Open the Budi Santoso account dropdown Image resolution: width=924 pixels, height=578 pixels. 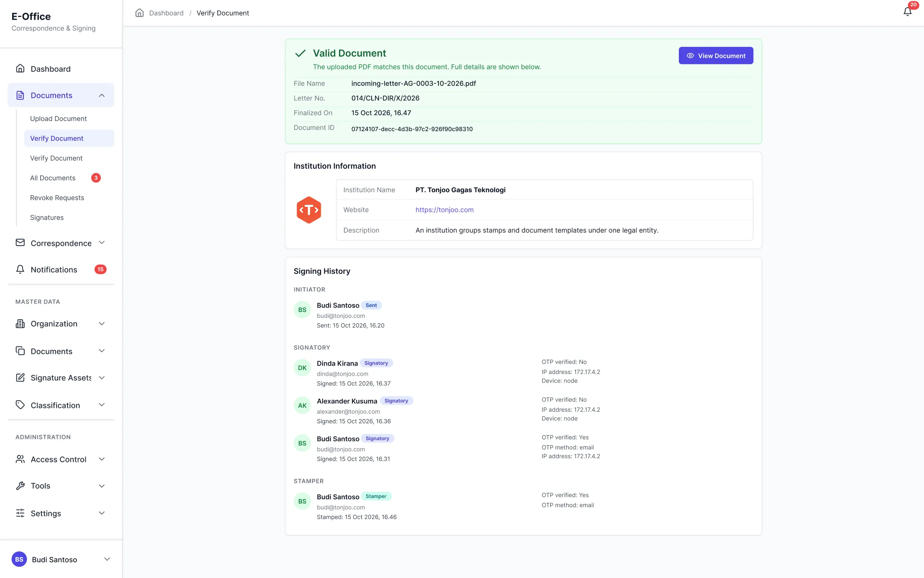(x=61, y=559)
